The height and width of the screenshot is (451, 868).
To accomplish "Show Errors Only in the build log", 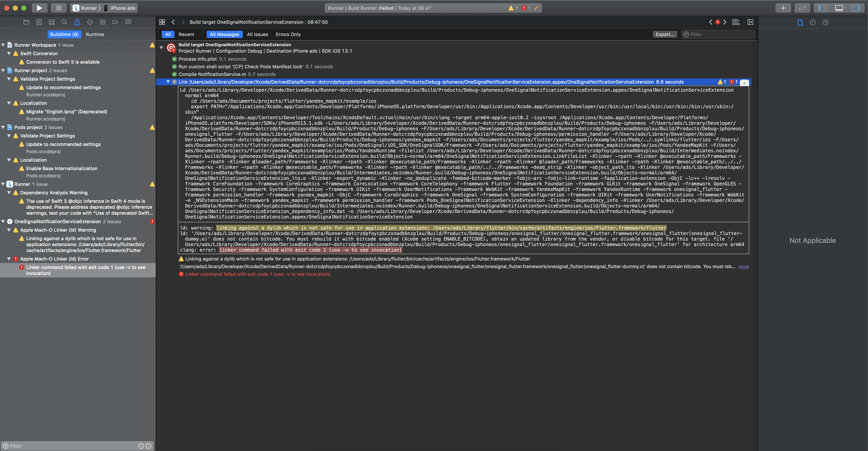I will (x=288, y=34).
